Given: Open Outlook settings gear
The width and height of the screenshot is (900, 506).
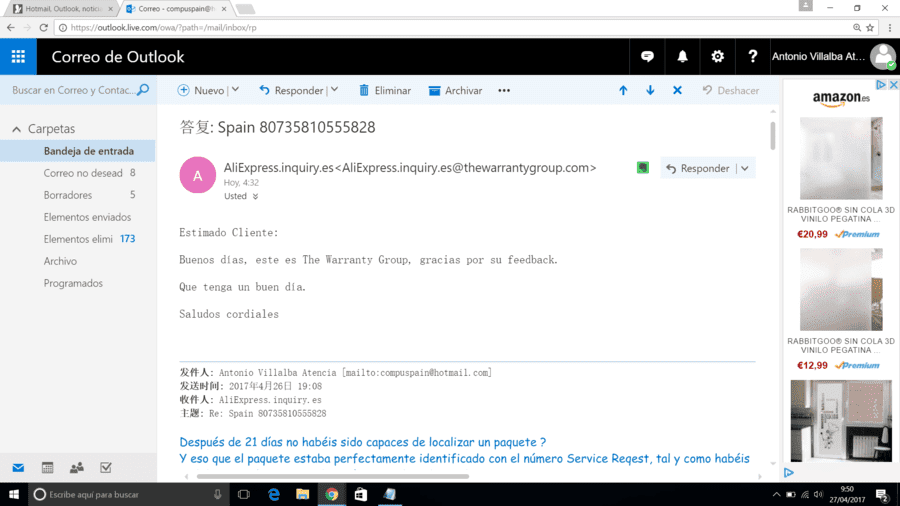Looking at the screenshot, I should [x=717, y=56].
